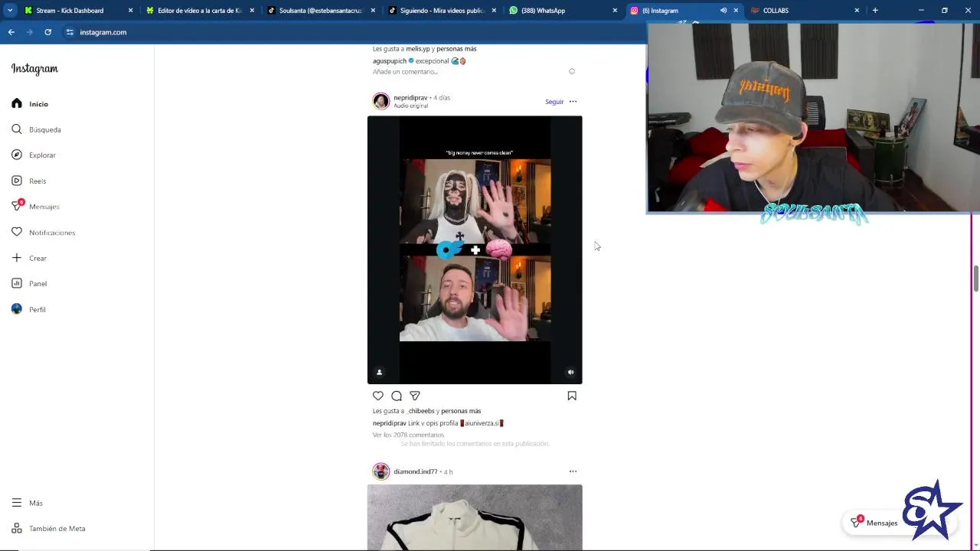Click the page vertical scrollbar thumb
Image resolution: width=980 pixels, height=551 pixels.
pos(975,279)
